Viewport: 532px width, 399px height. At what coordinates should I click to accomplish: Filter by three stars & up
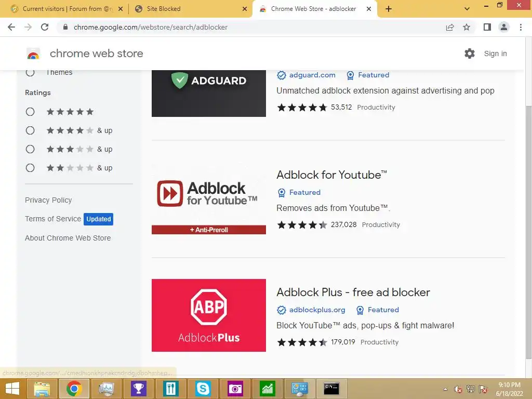[30, 149]
